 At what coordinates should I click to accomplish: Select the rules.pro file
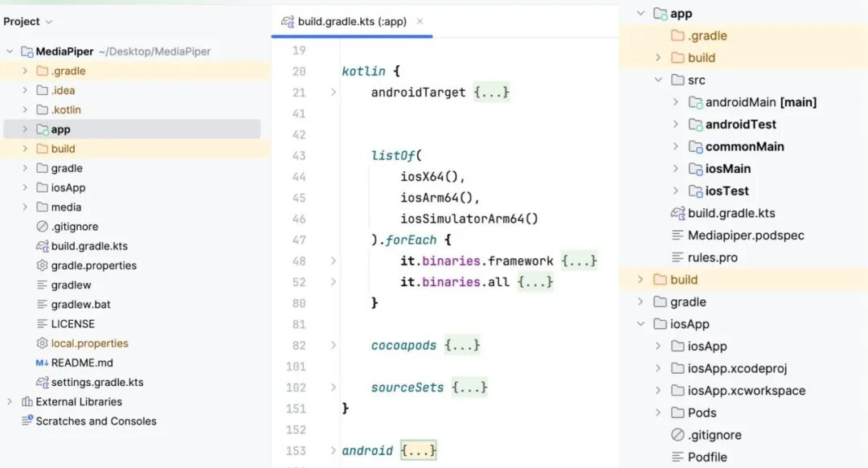(712, 257)
